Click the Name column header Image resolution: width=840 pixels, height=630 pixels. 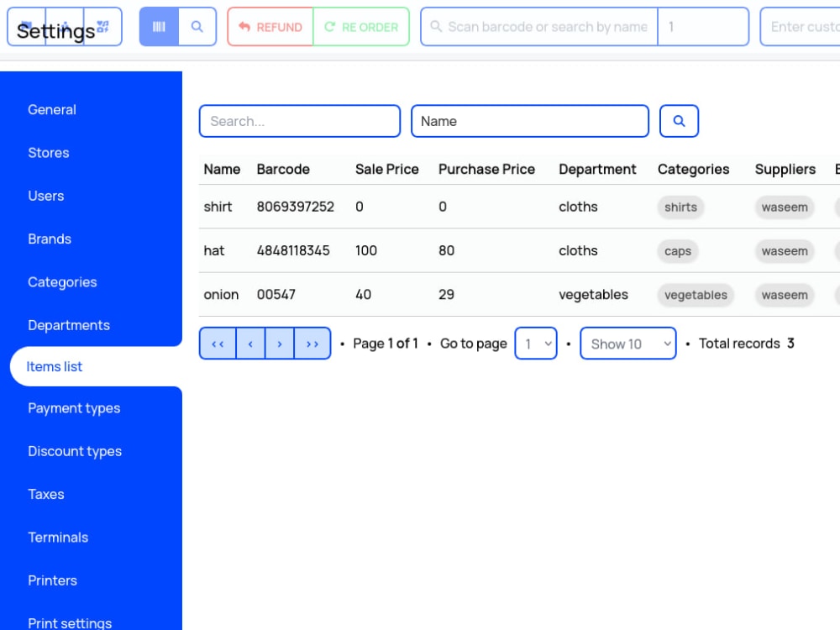point(222,170)
